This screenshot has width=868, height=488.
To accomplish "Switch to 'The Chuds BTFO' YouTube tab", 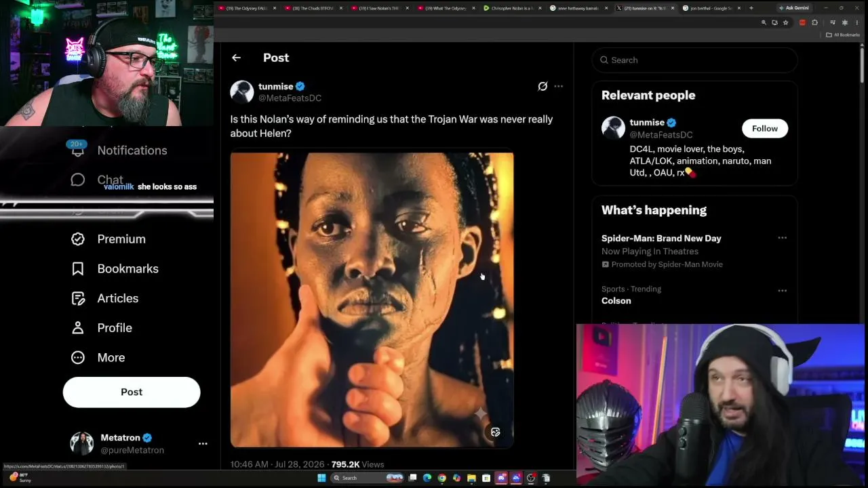I will [x=313, y=8].
